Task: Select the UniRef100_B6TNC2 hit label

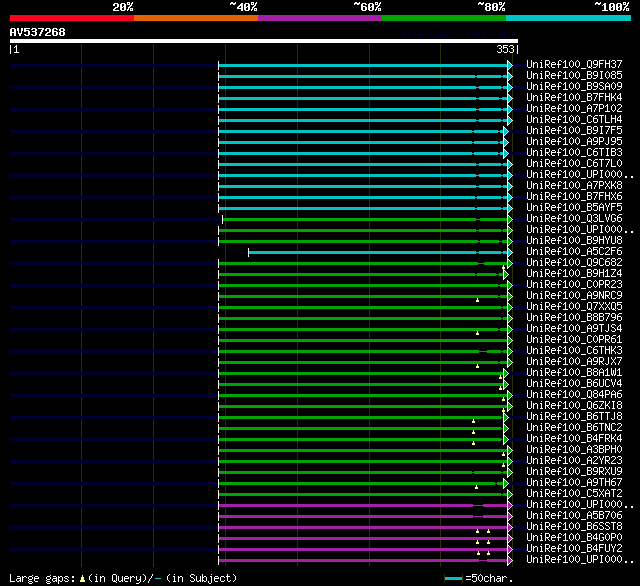Action: 574,428
